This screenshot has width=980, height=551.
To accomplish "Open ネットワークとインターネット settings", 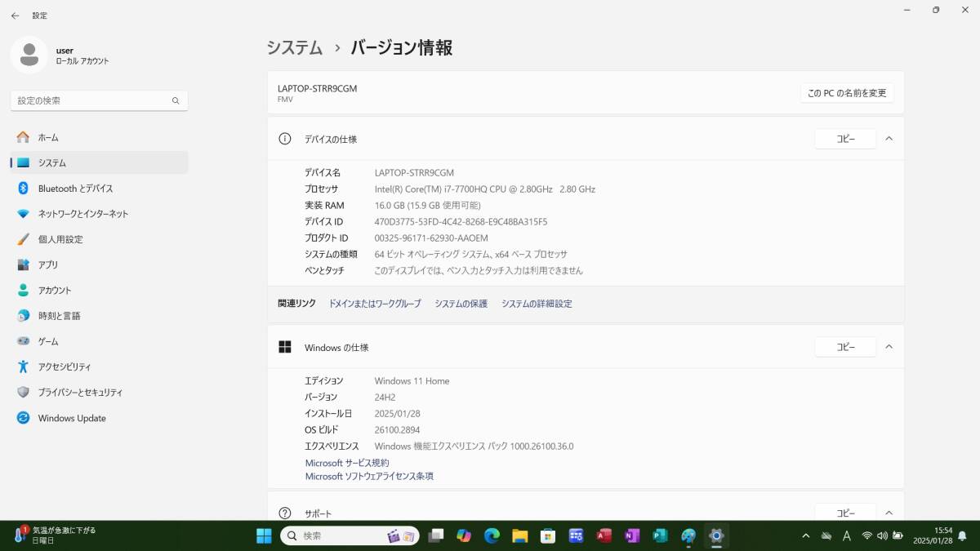I will point(100,214).
